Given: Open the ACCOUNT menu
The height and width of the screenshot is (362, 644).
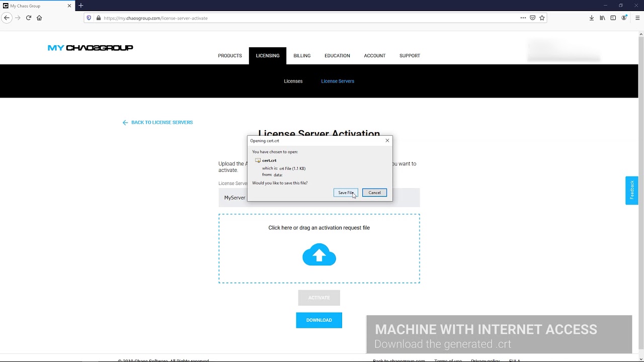Looking at the screenshot, I should pyautogui.click(x=375, y=56).
